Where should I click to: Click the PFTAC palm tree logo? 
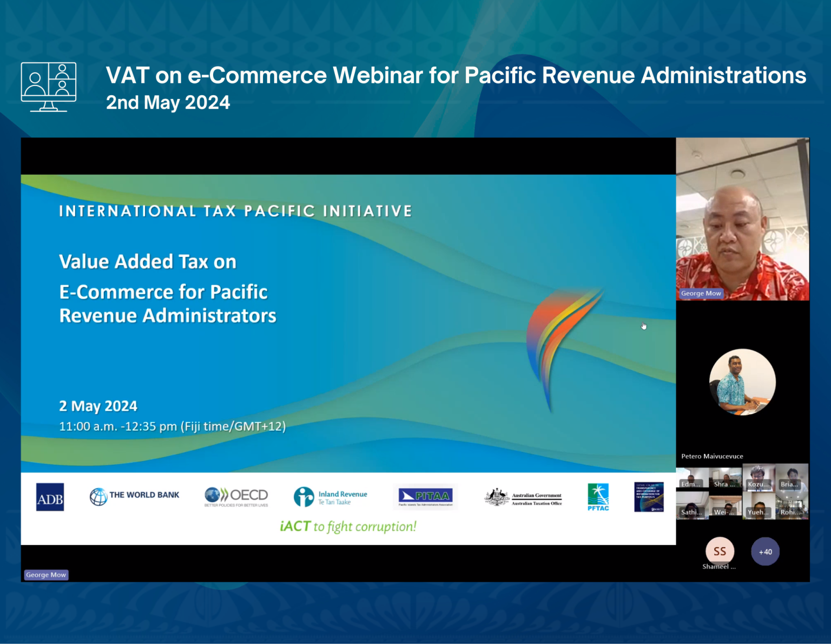(x=597, y=497)
